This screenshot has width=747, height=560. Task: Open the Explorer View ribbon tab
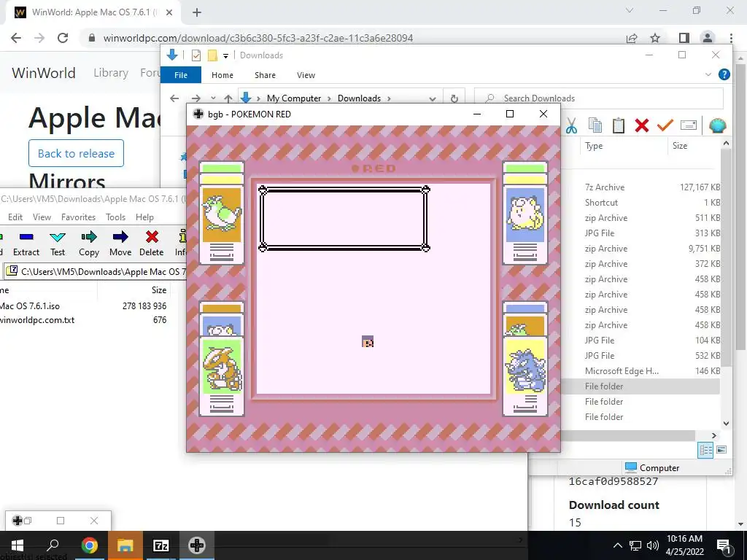[306, 75]
